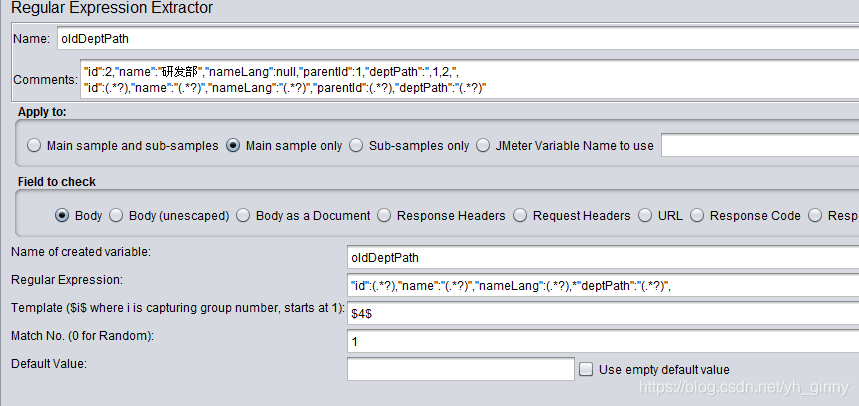Choose URL field to check

tap(645, 216)
